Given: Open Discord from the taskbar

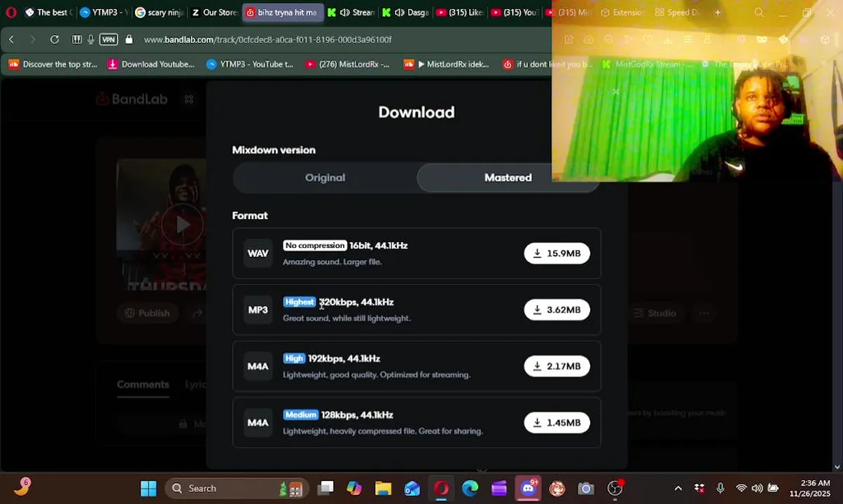Looking at the screenshot, I should click(x=528, y=489).
